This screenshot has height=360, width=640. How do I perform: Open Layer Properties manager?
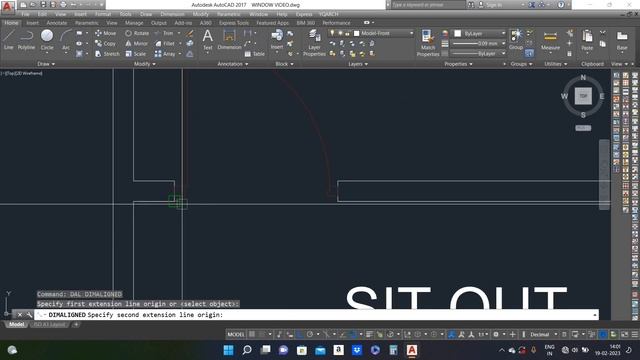click(x=314, y=42)
